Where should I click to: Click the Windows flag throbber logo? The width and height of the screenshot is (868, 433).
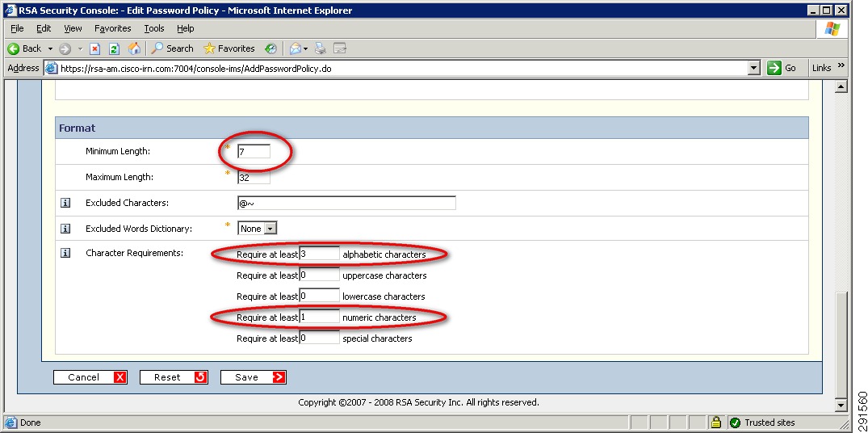[832, 29]
